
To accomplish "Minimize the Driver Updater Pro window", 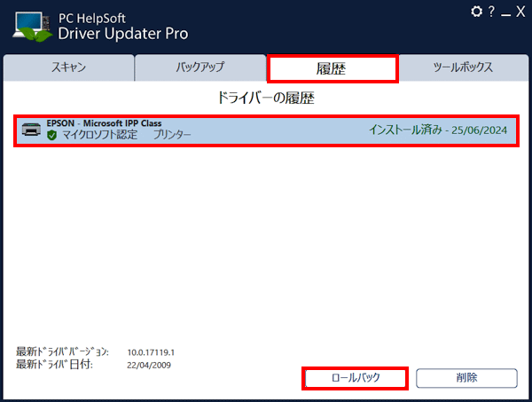I will pyautogui.click(x=506, y=14).
